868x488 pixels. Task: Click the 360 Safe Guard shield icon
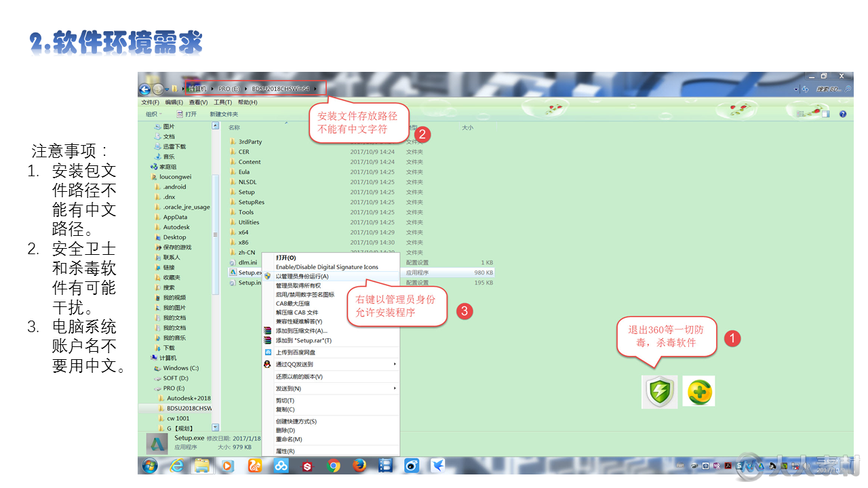coord(659,391)
